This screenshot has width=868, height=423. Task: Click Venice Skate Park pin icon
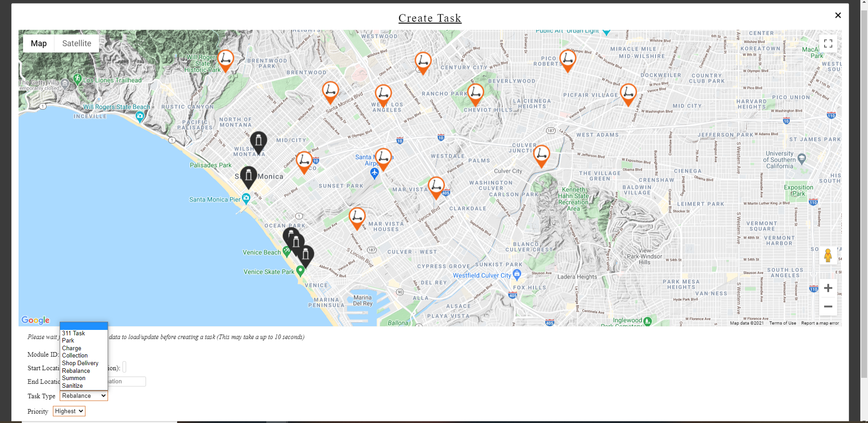point(300,271)
